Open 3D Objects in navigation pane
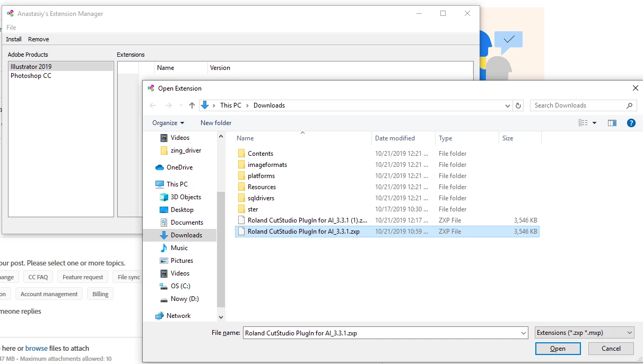This screenshot has height=364, width=643. coord(186,197)
